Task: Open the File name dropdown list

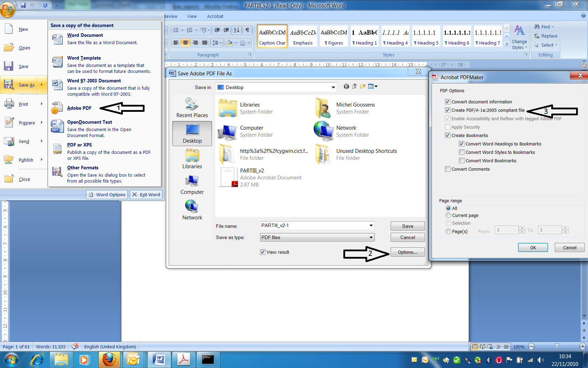Action: pos(371,226)
